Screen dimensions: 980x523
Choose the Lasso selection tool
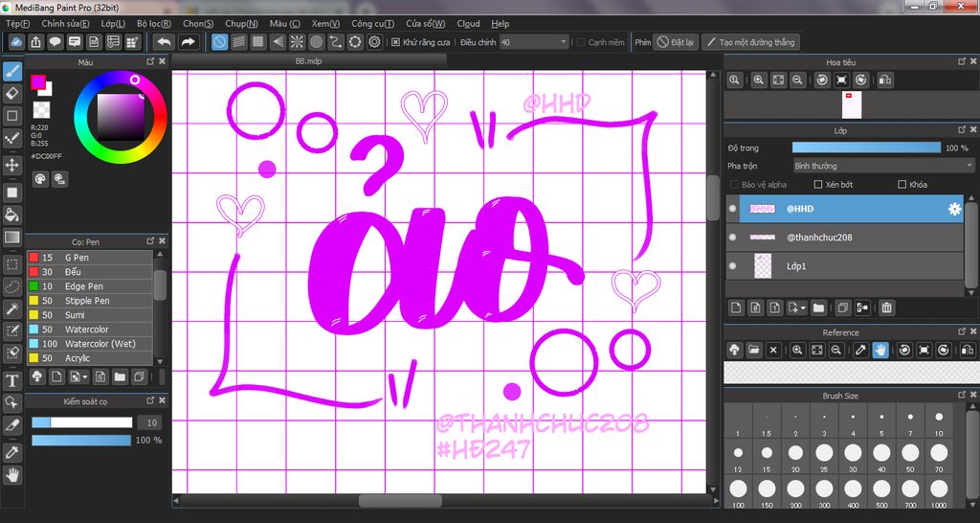(x=11, y=286)
